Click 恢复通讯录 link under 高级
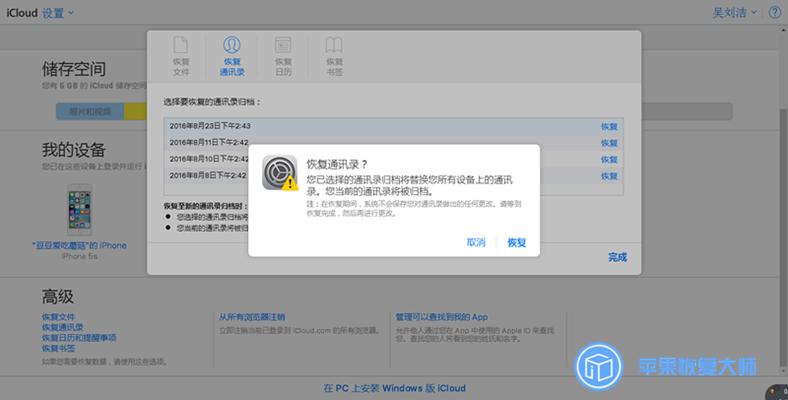Image resolution: width=788 pixels, height=400 pixels. click(x=63, y=328)
